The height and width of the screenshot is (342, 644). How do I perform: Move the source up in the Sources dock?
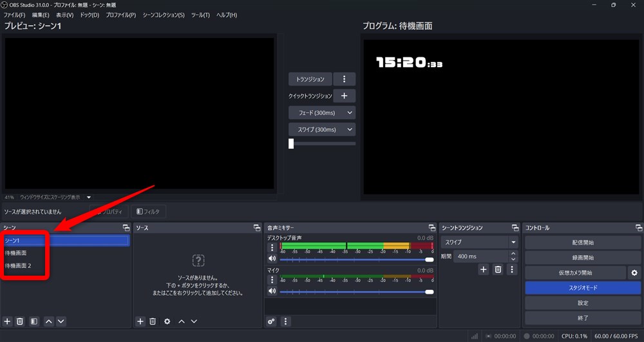click(182, 321)
